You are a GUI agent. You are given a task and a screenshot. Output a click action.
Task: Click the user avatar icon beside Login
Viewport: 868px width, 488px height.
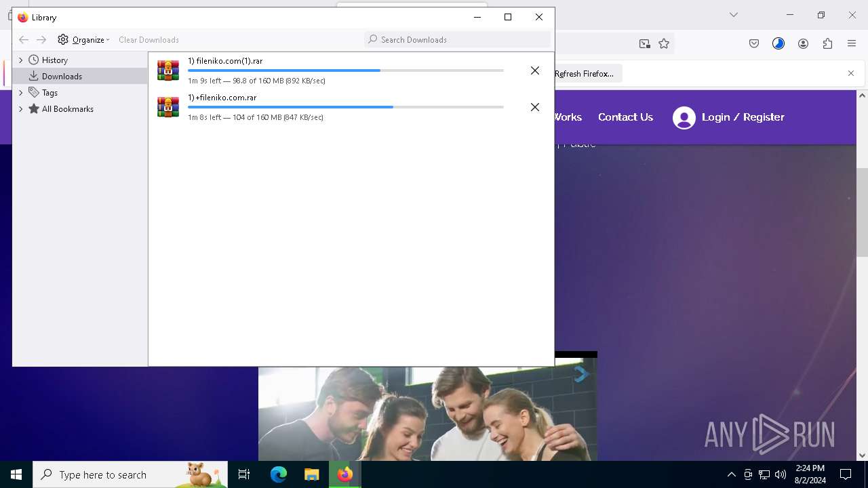coord(684,118)
